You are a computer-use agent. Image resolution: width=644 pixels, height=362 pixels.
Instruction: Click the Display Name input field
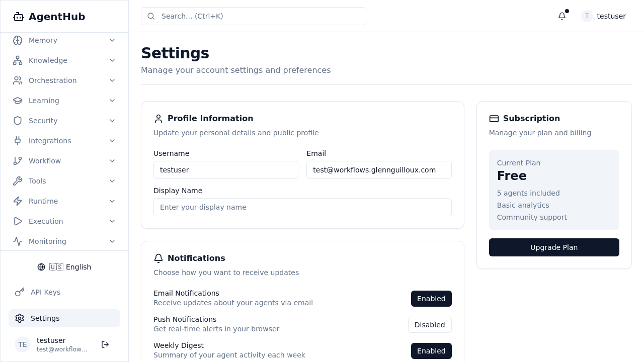tap(302, 207)
